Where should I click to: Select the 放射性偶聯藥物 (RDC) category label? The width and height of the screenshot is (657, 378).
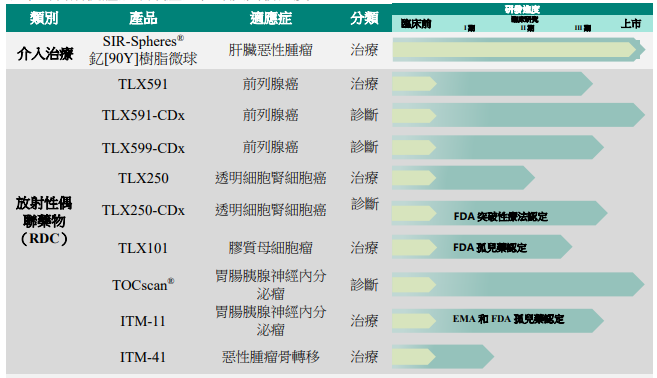click(44, 221)
